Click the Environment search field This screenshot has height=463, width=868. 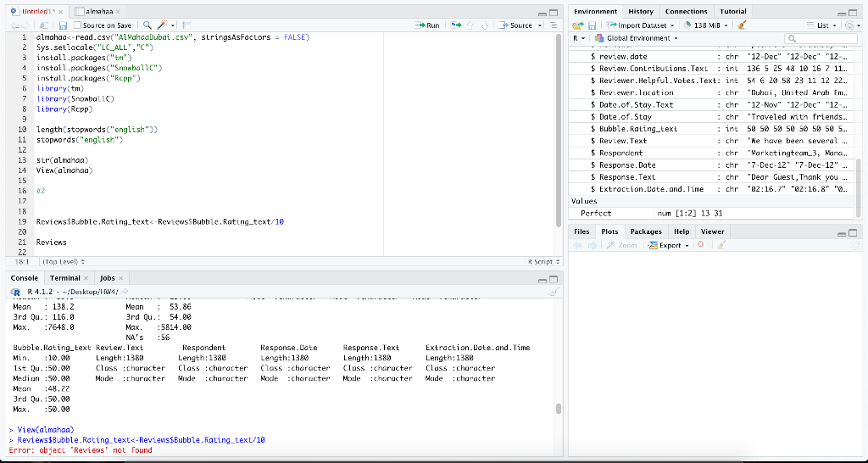[x=820, y=38]
